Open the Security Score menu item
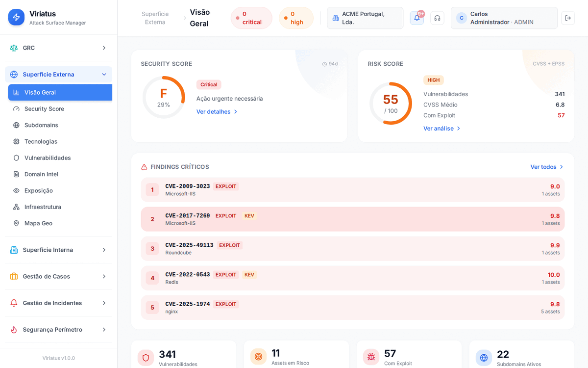588x368 pixels. click(44, 109)
